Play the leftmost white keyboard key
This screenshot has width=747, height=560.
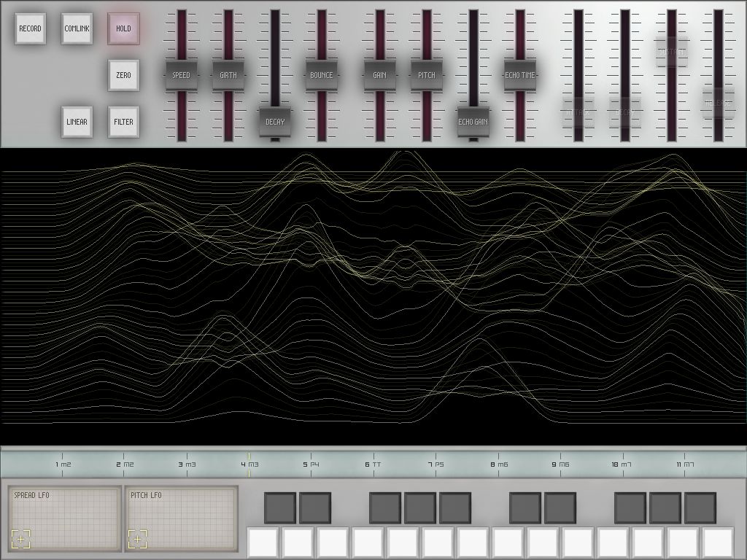click(x=263, y=543)
